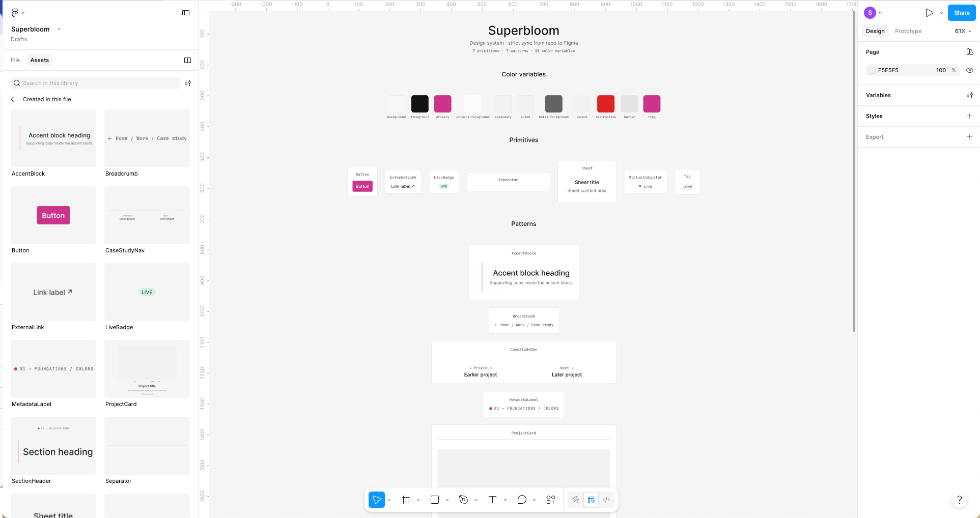Click the Page background color swatch
This screenshot has width=980, height=518.
click(872, 70)
